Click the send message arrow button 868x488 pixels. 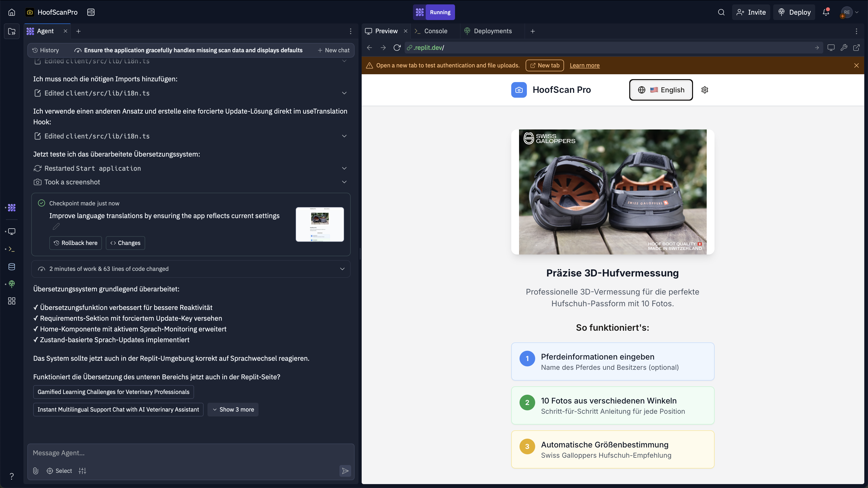point(345,471)
